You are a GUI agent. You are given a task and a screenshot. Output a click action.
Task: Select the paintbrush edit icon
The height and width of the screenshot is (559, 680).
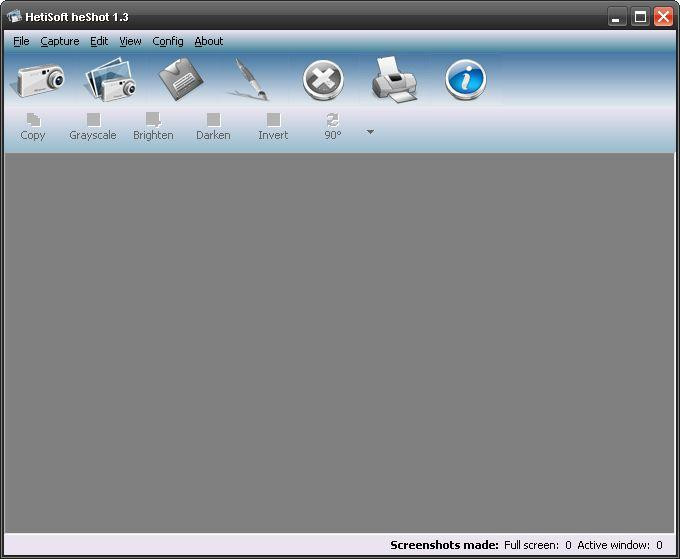coord(251,79)
